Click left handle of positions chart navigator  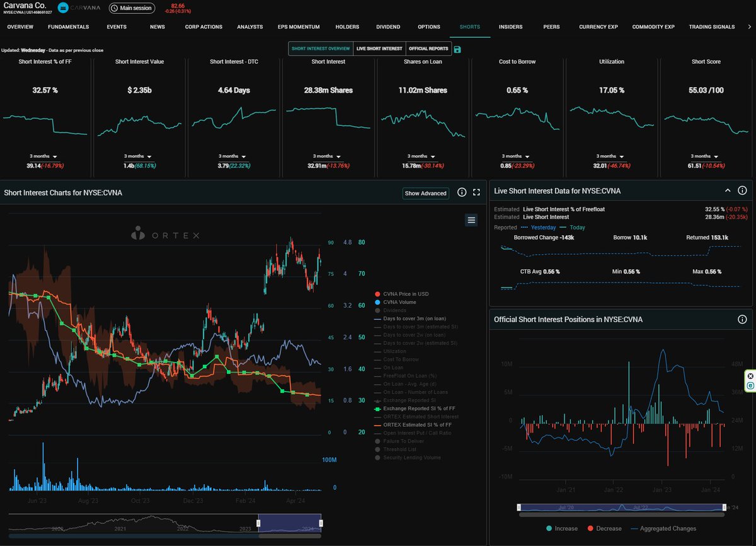[x=518, y=507]
